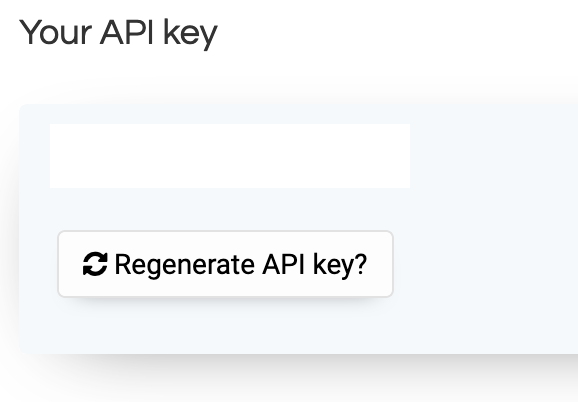
Task: Click the Regenerate API key? button
Action: click(x=225, y=264)
